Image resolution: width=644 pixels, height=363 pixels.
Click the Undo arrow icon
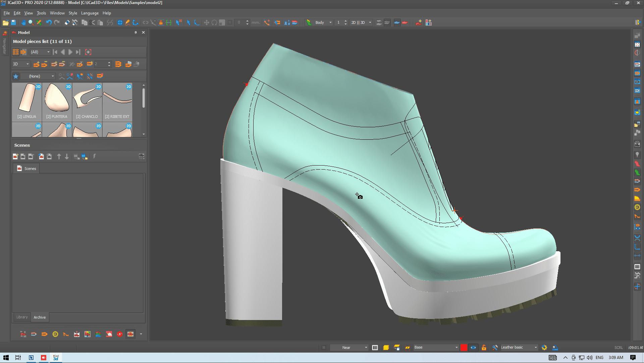click(x=49, y=22)
